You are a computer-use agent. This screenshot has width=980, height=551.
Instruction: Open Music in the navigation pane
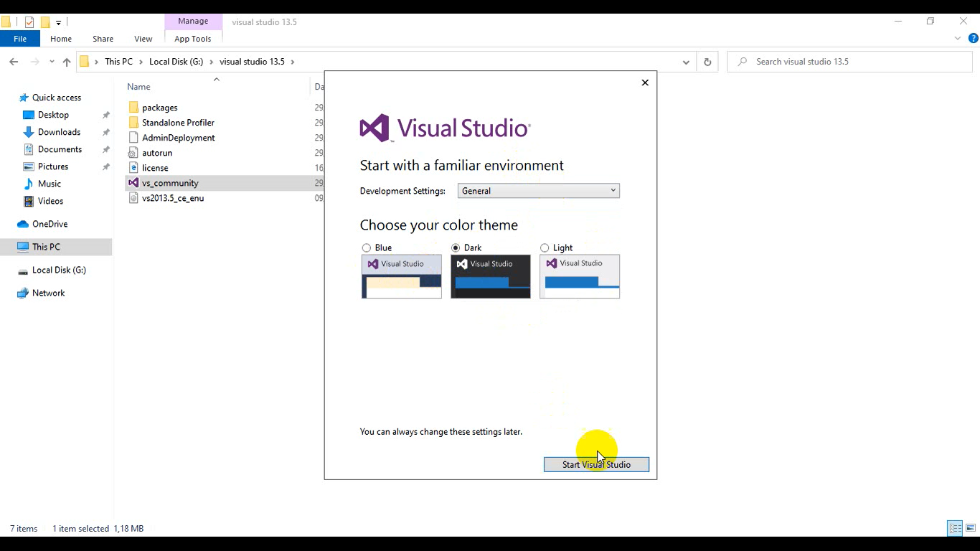pos(50,184)
